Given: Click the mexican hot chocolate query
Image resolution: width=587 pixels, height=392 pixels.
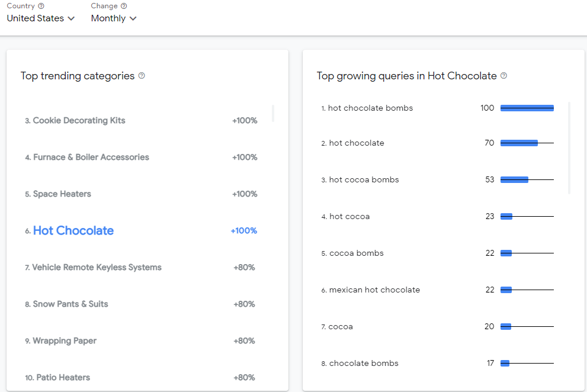Looking at the screenshot, I should coord(374,290).
